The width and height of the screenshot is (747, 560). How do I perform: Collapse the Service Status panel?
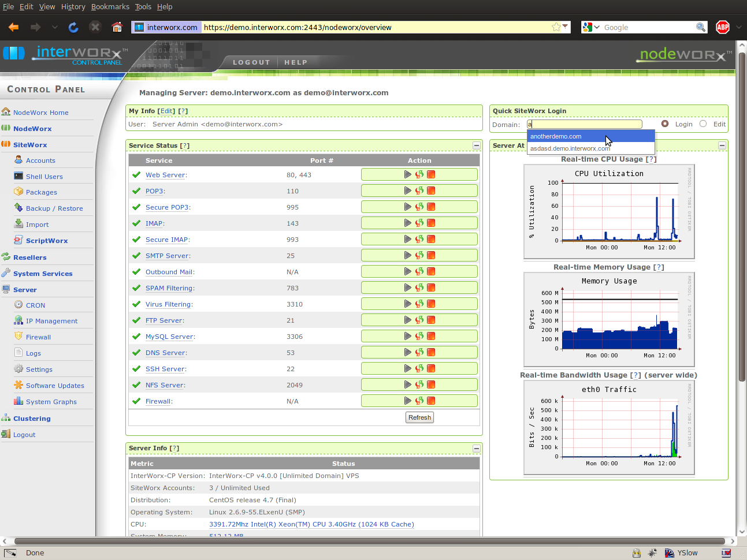pyautogui.click(x=477, y=145)
